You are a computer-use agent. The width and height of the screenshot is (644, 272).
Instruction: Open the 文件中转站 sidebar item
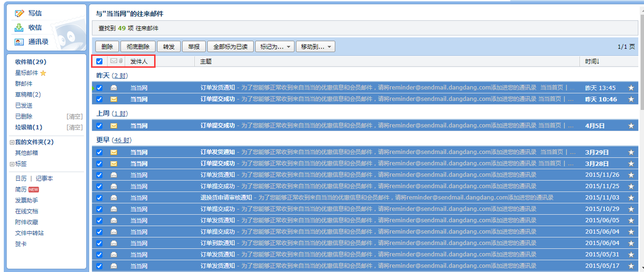30,233
